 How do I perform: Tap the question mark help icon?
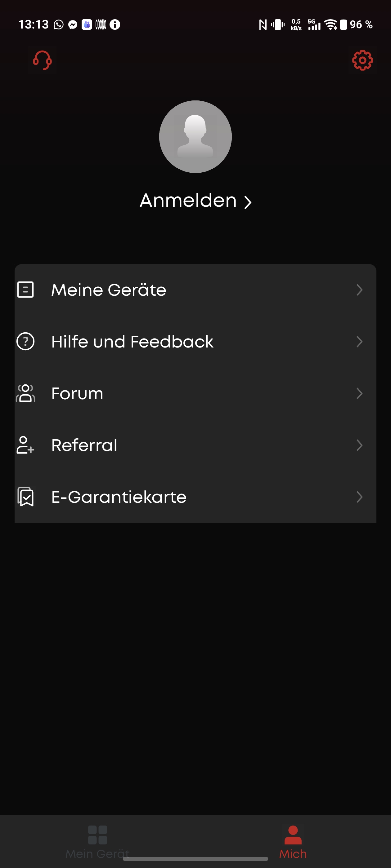point(25,341)
